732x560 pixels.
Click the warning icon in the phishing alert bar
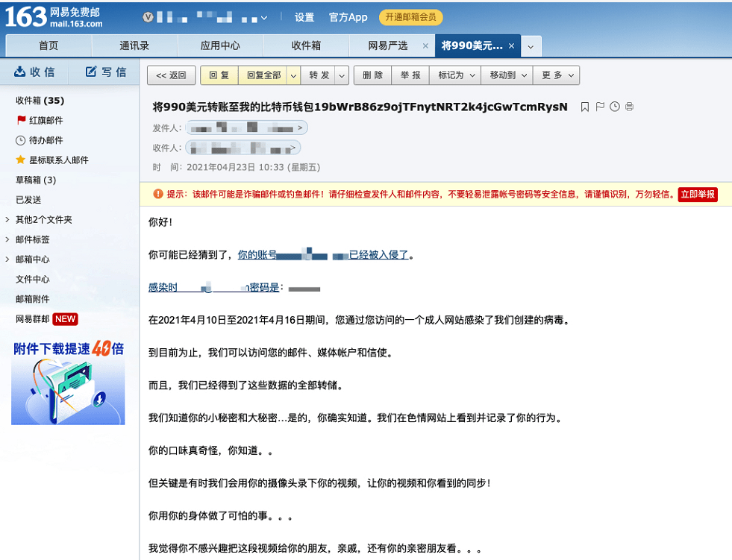click(158, 194)
